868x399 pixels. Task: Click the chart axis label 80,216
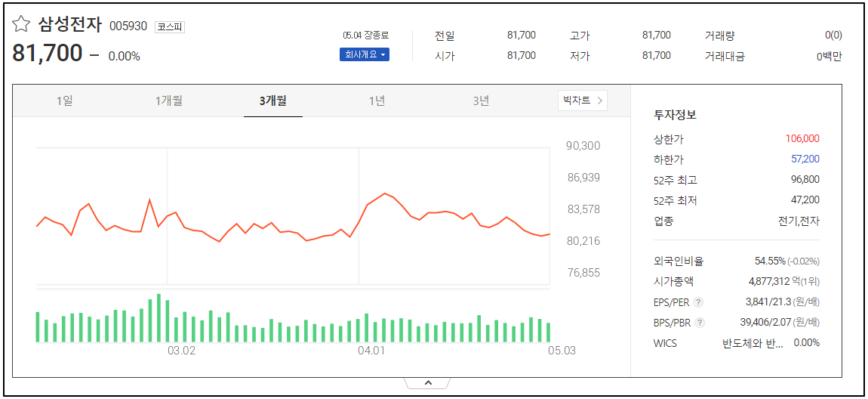[x=583, y=241]
